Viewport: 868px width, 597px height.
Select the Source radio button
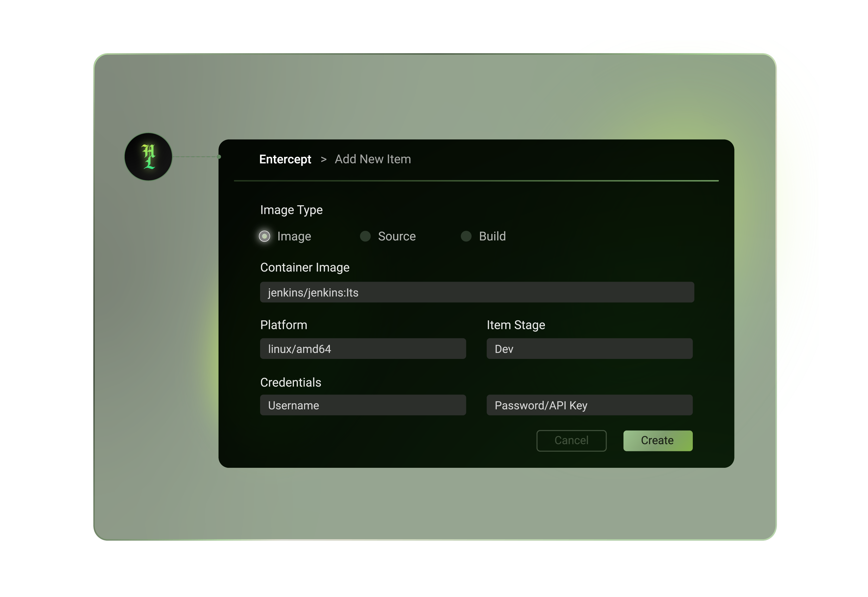pyautogui.click(x=365, y=237)
